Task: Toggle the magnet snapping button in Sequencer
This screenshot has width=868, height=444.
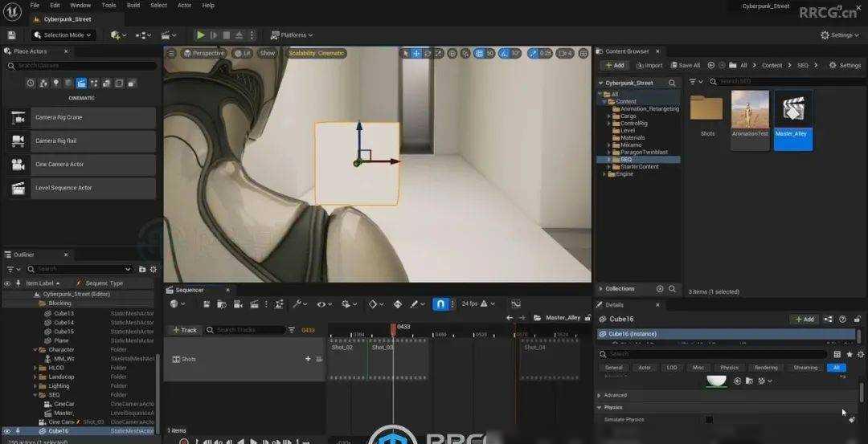Action: coord(440,303)
